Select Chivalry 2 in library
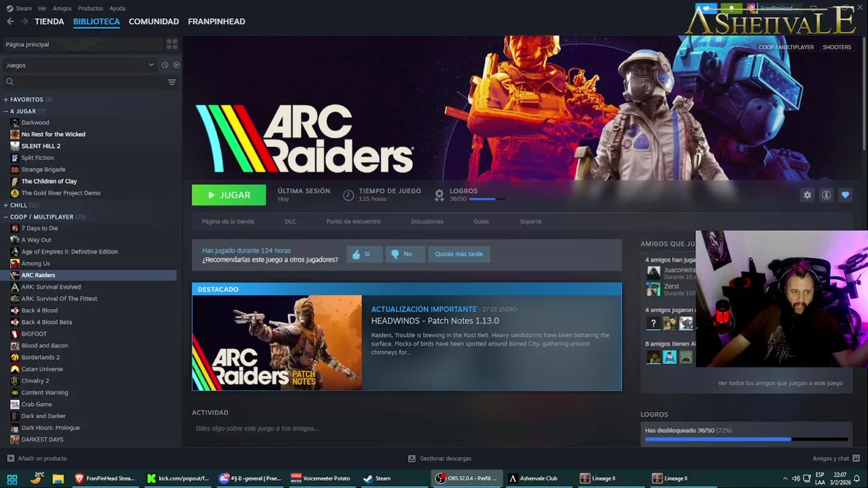 click(35, 381)
